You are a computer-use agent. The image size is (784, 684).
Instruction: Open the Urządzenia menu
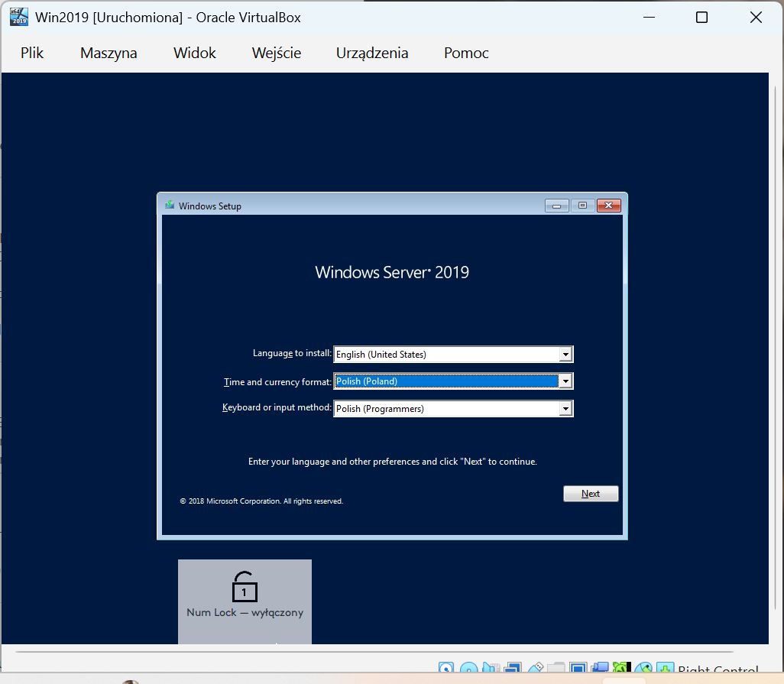(x=372, y=53)
